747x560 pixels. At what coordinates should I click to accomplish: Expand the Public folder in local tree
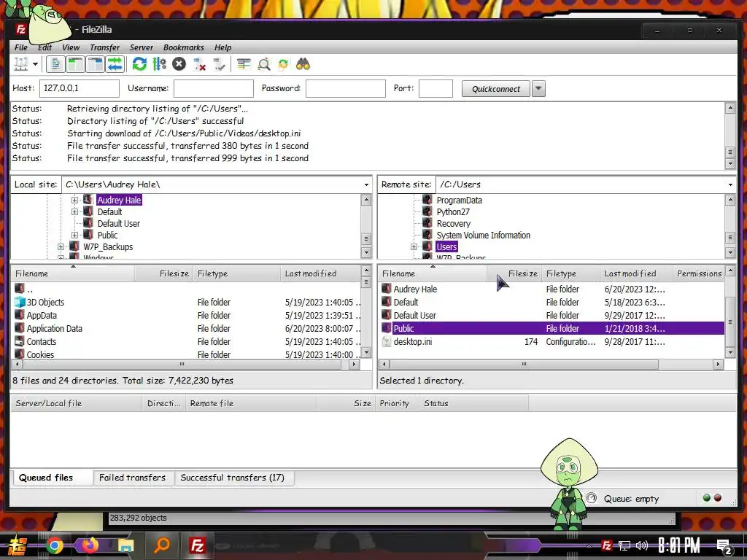pos(75,235)
